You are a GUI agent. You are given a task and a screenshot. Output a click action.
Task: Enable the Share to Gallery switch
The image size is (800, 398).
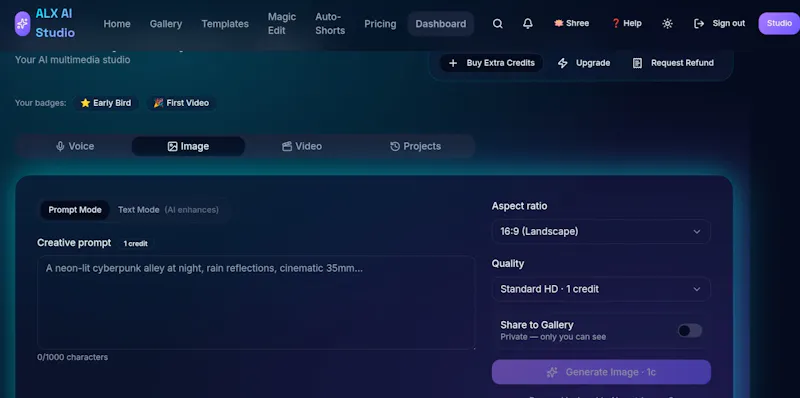tap(690, 331)
